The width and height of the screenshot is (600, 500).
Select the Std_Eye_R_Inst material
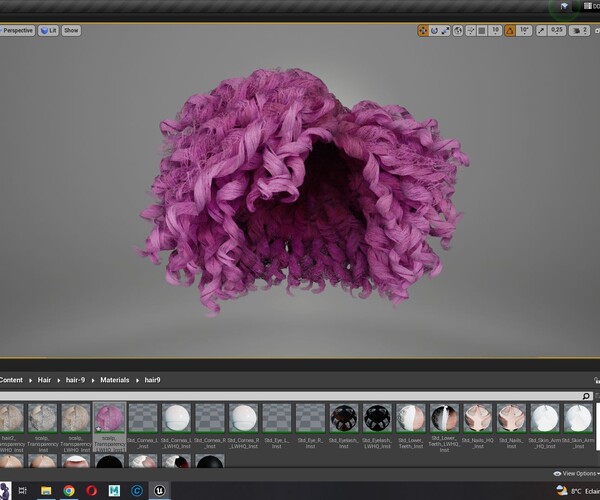pos(310,426)
